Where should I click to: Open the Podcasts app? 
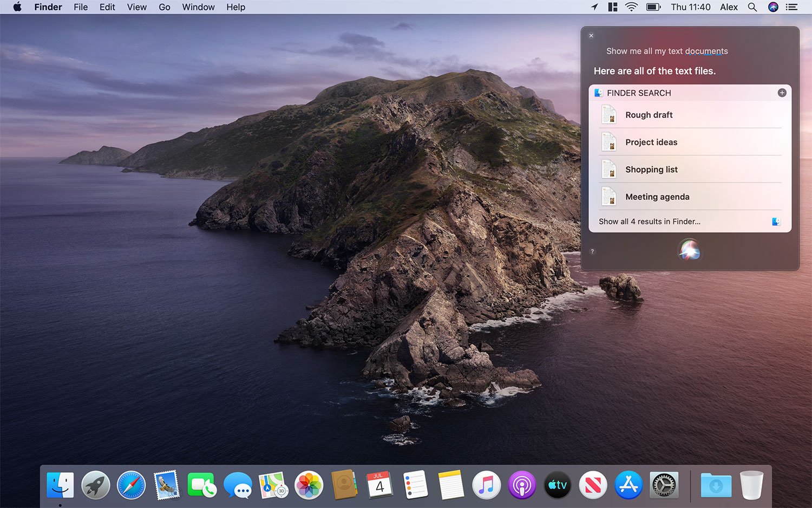[x=521, y=485]
